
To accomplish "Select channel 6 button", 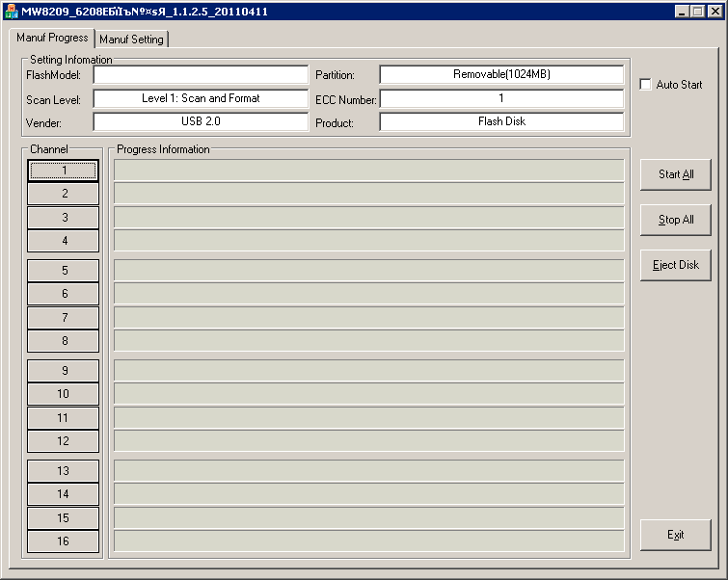I will (63, 294).
